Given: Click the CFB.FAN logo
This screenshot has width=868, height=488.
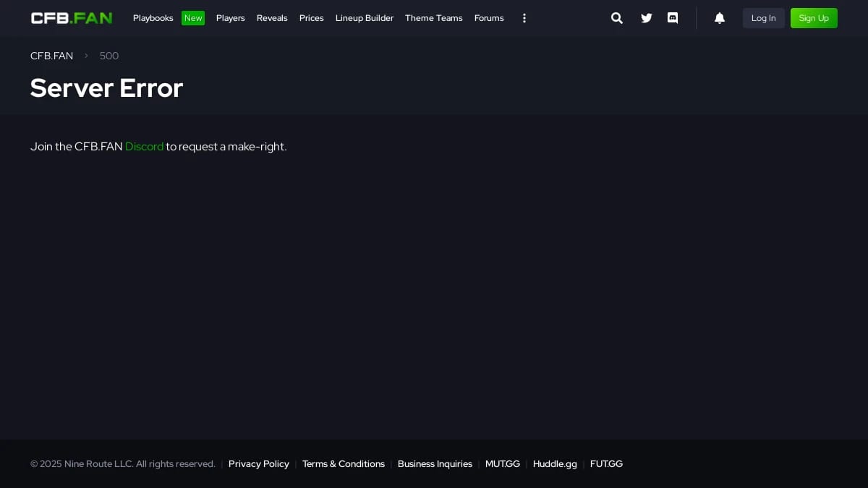Looking at the screenshot, I should click(x=72, y=18).
